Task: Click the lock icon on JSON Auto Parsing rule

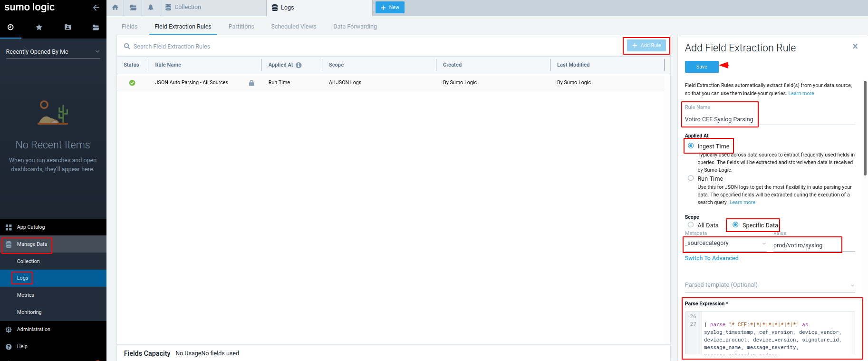Action: point(251,83)
